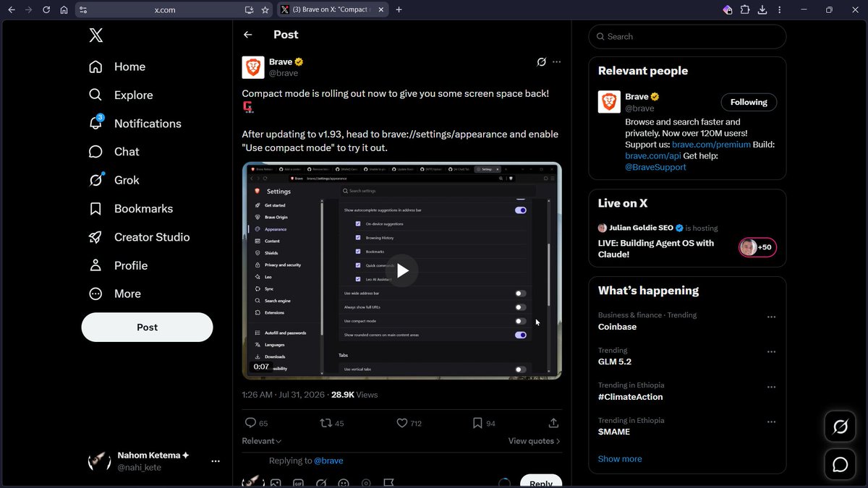
Task: Click the share icon on the post
Action: click(x=553, y=423)
